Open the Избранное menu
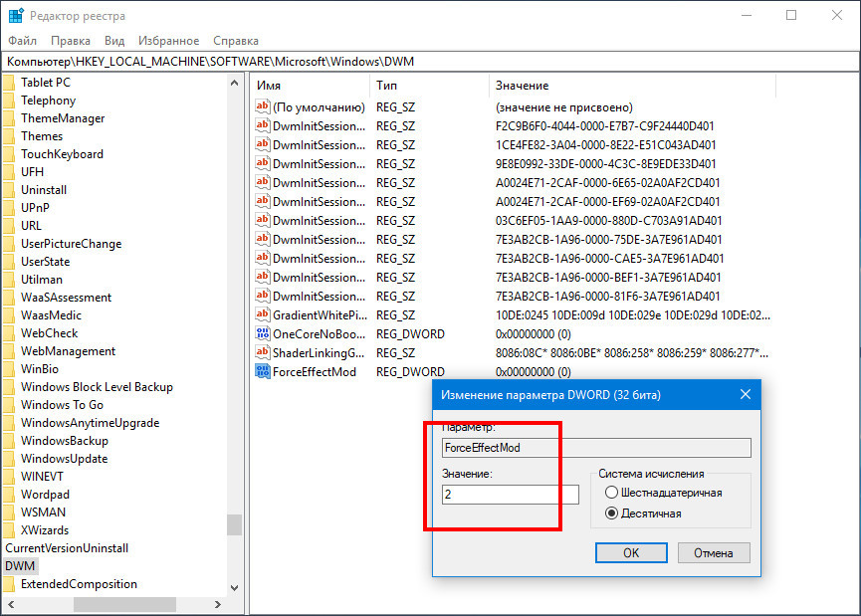Image resolution: width=861 pixels, height=616 pixels. click(x=168, y=41)
